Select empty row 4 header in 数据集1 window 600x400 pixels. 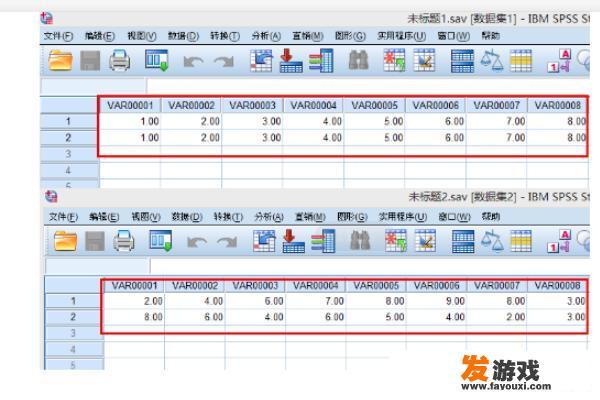[x=68, y=170]
